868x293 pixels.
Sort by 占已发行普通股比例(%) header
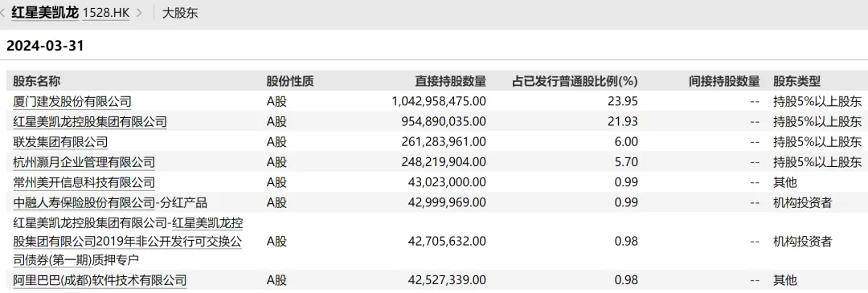(575, 82)
